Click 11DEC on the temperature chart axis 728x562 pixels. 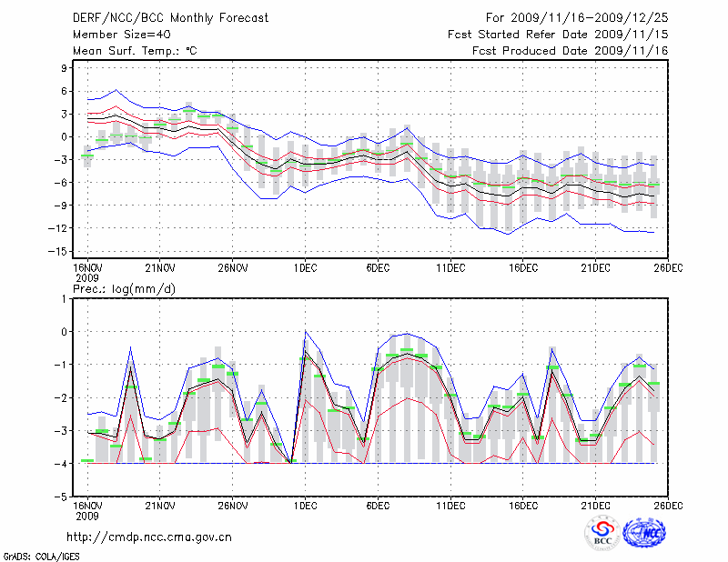(450, 266)
